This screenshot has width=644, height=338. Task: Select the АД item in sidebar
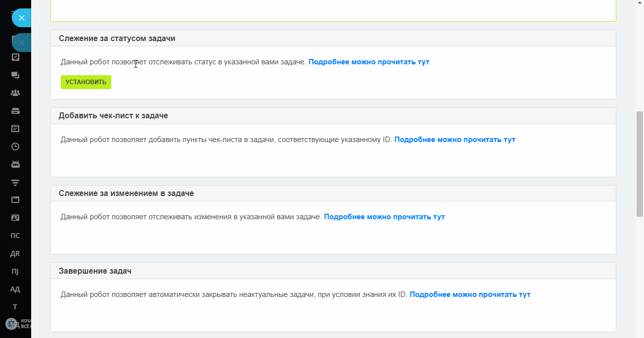pyautogui.click(x=15, y=289)
